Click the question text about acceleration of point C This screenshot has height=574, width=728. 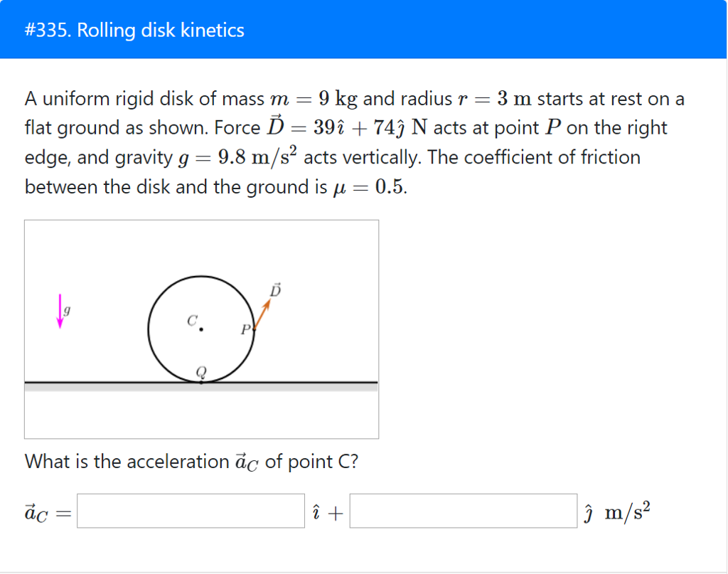[191, 461]
